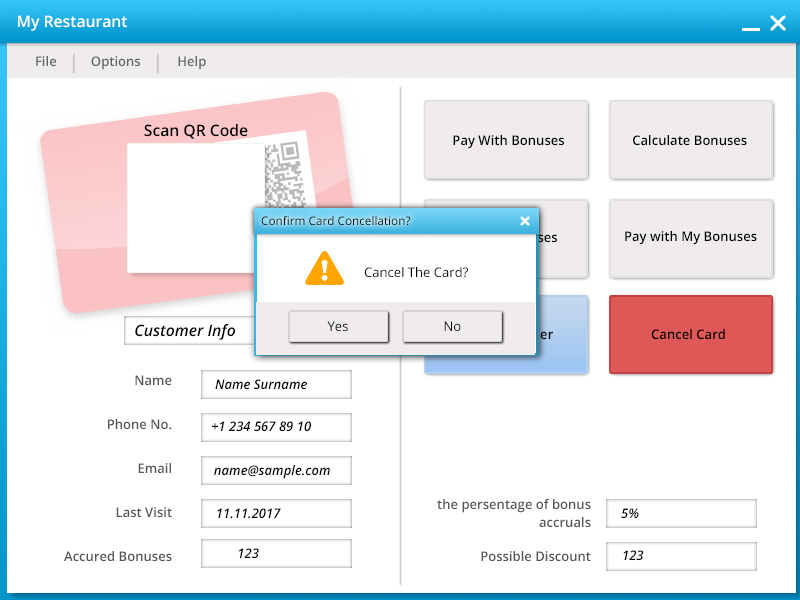Click the Phone No. label

point(139,424)
